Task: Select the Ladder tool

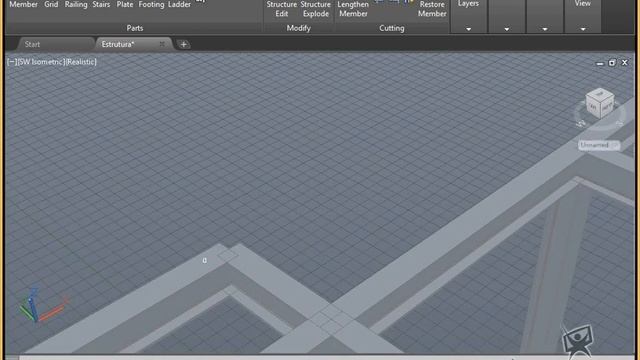Action: 179,4
